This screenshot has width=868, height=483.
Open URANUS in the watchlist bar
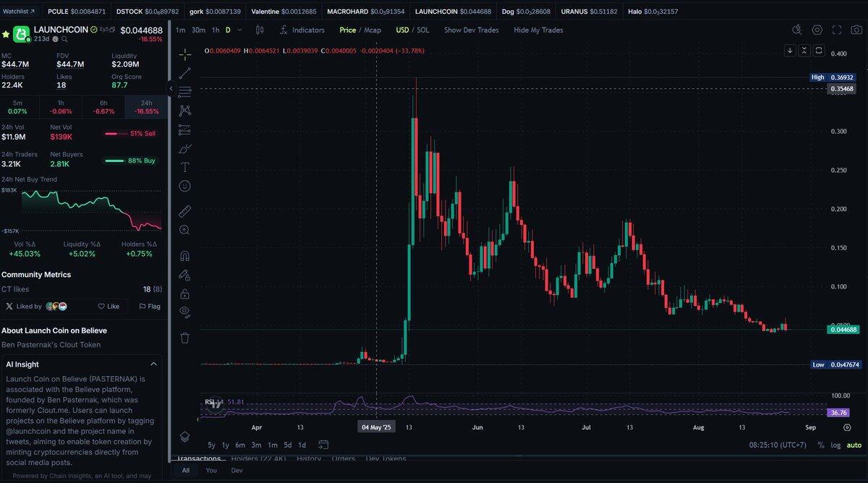click(x=590, y=12)
